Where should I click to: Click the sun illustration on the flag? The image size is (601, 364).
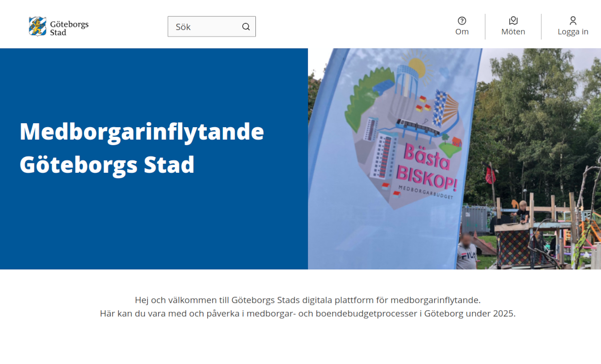(x=417, y=67)
